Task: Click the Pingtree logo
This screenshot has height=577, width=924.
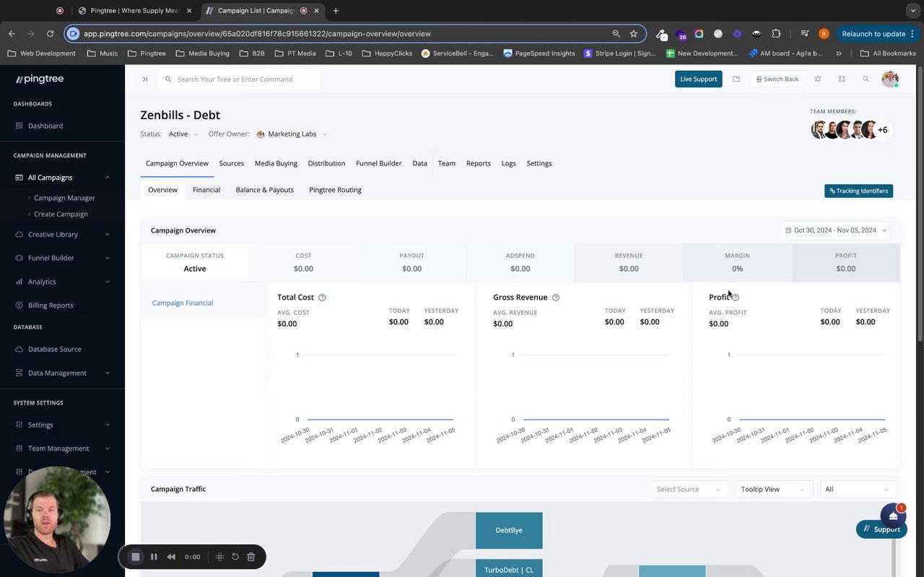Action: coord(40,79)
